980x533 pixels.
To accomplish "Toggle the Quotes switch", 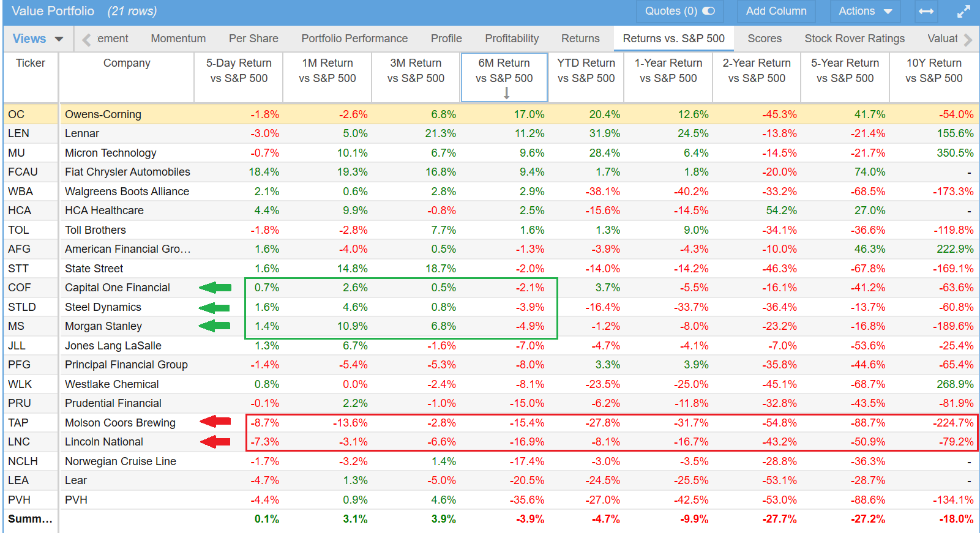I will pyautogui.click(x=708, y=11).
